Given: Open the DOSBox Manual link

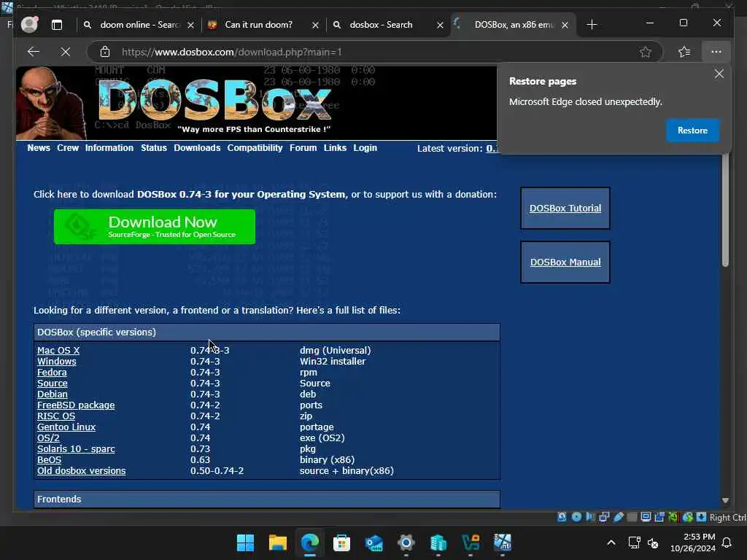Looking at the screenshot, I should (x=565, y=262).
